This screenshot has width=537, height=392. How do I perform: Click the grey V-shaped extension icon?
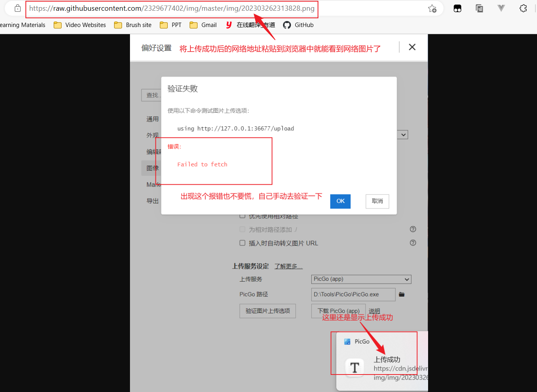click(x=501, y=8)
